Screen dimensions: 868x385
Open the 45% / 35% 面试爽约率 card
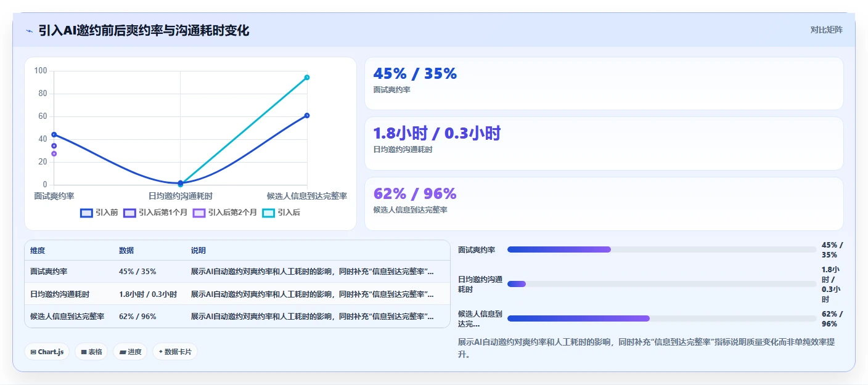(604, 83)
